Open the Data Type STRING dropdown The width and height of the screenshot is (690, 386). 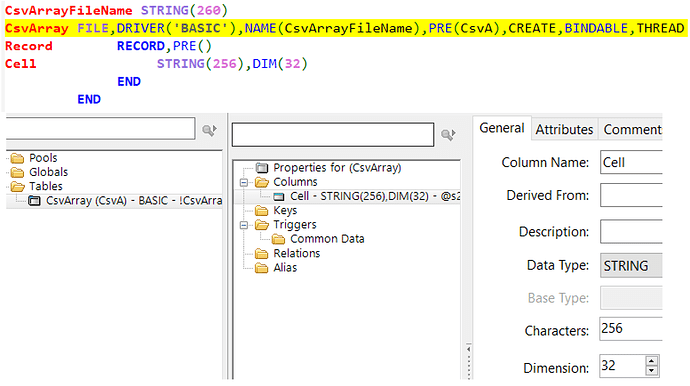(x=631, y=265)
